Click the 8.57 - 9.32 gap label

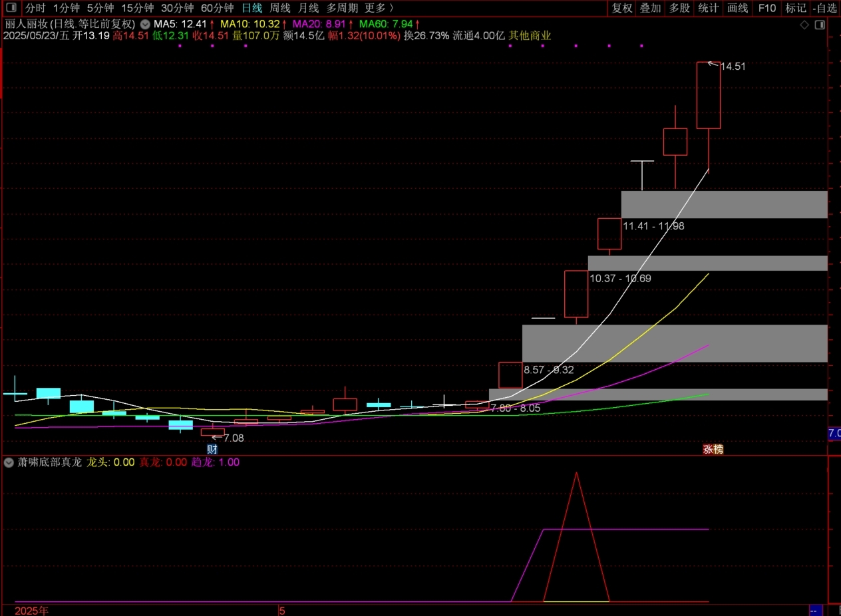point(549,370)
